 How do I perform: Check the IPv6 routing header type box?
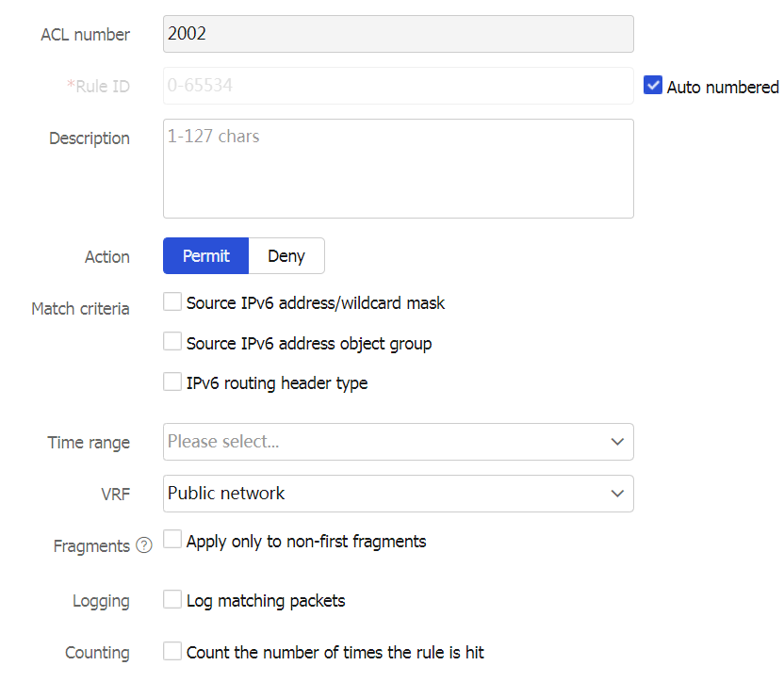(172, 382)
